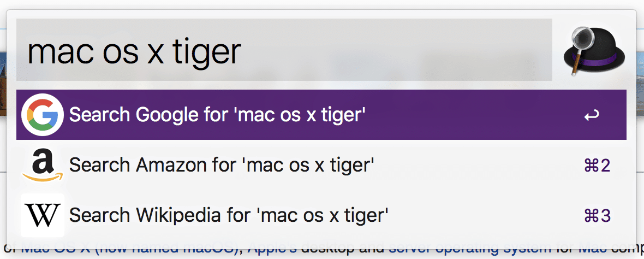
Task: Place the cursor after the word 'tiger' in the query
Action: coord(242,51)
